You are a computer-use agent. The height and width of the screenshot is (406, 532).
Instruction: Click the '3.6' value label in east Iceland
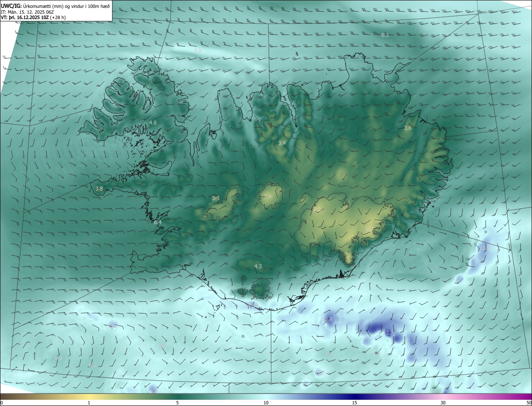click(x=408, y=128)
